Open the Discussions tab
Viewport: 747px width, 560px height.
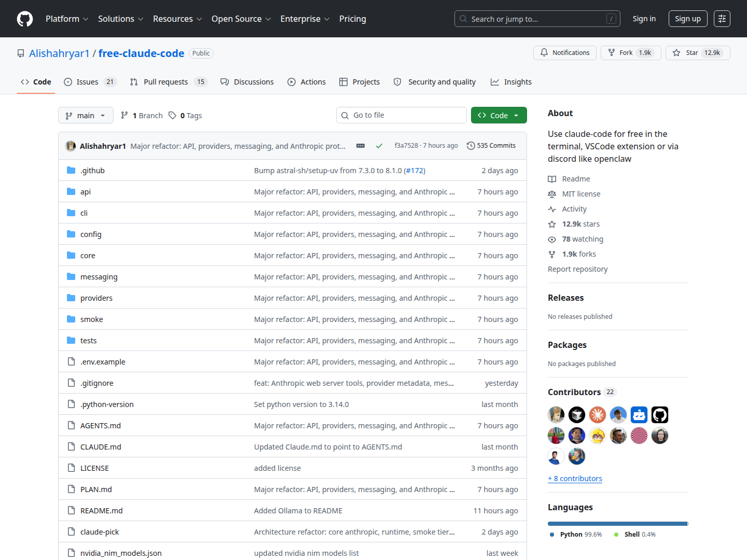(247, 82)
